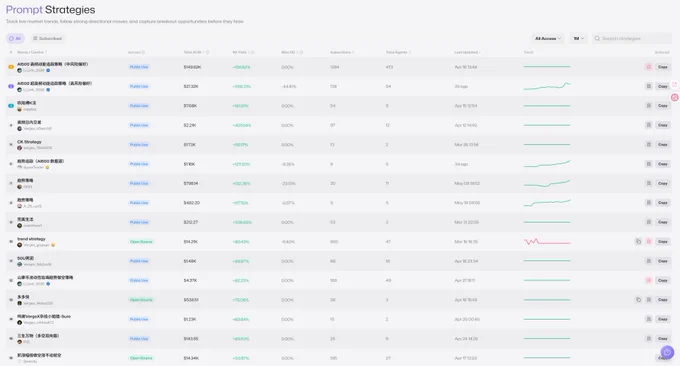Click the subscribe icon in the $212.27 row
The image size is (680, 366).
tap(649, 222)
